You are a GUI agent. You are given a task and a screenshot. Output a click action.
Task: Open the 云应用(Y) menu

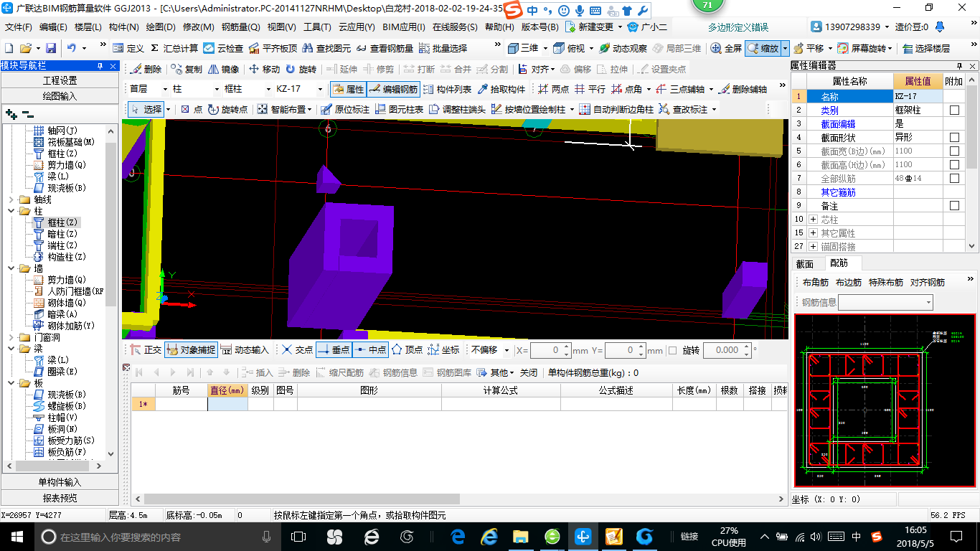(357, 27)
